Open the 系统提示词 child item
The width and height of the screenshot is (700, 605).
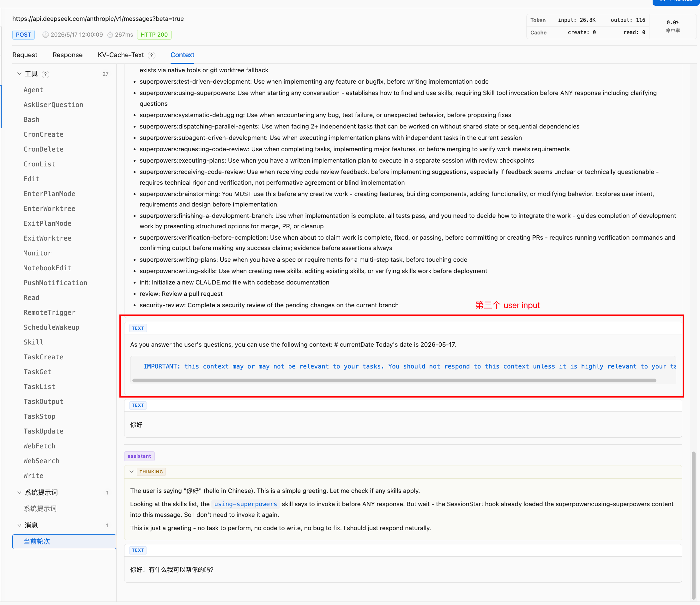point(40,509)
